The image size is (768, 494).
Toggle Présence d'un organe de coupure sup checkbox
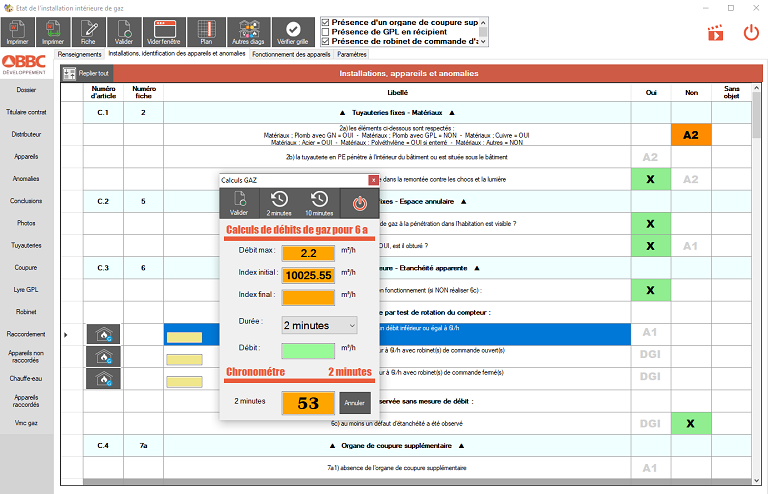click(x=325, y=23)
